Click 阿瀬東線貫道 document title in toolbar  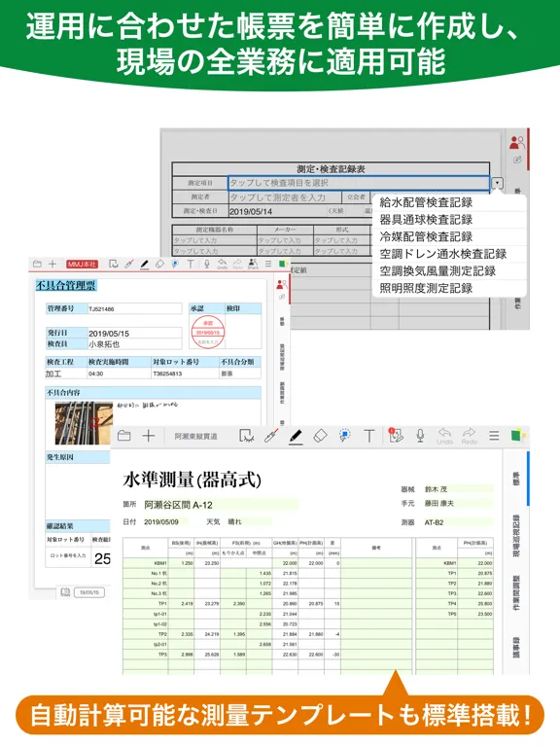point(195,436)
